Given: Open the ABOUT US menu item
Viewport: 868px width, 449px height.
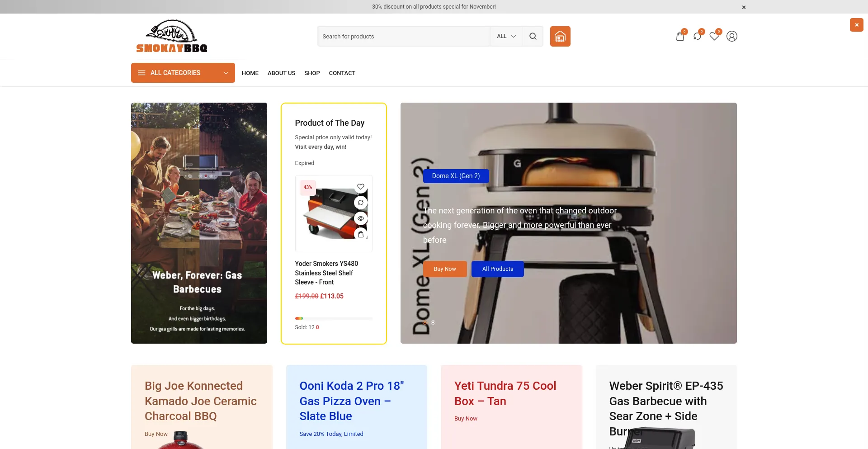Looking at the screenshot, I should [281, 73].
